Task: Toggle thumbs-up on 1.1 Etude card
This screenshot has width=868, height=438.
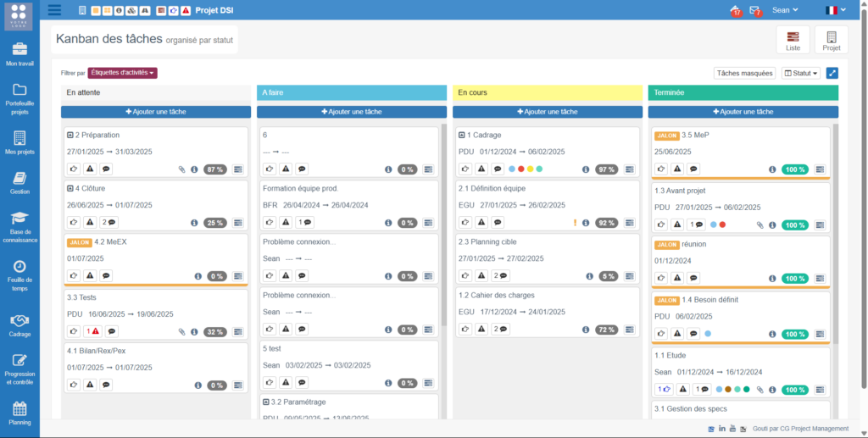Action: (x=664, y=390)
